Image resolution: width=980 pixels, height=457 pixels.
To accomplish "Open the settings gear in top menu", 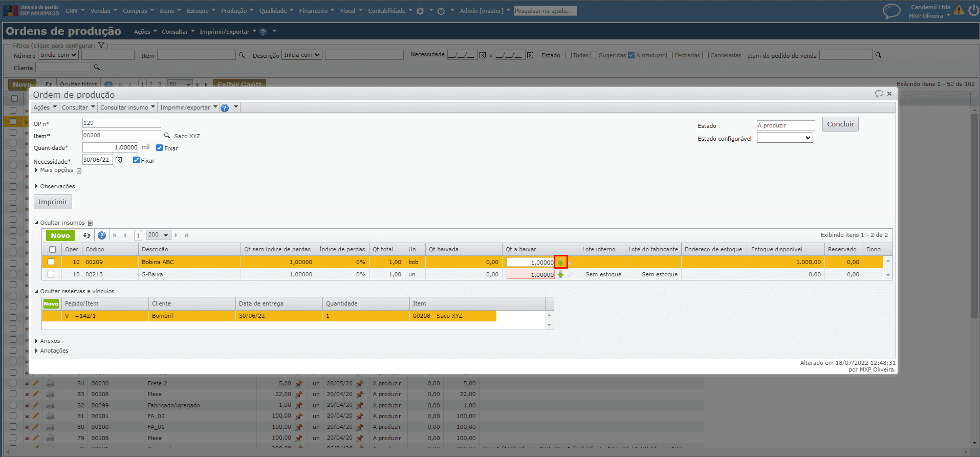I will (420, 11).
